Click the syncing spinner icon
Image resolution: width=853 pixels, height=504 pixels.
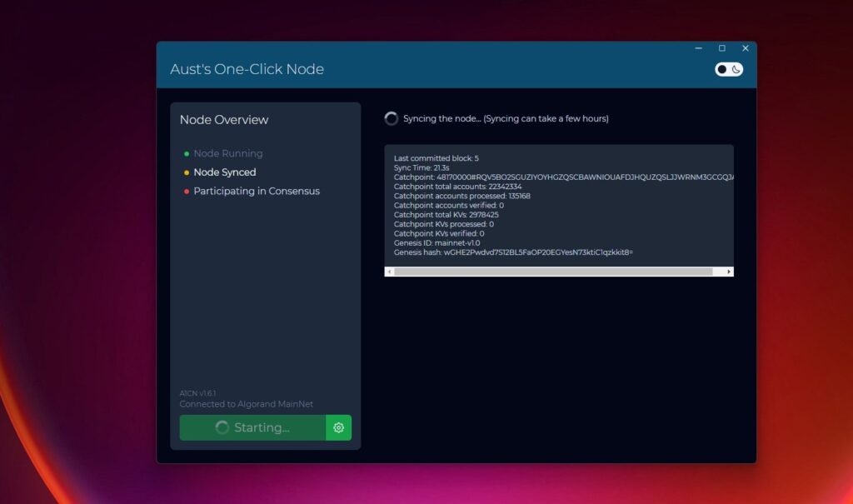point(392,118)
